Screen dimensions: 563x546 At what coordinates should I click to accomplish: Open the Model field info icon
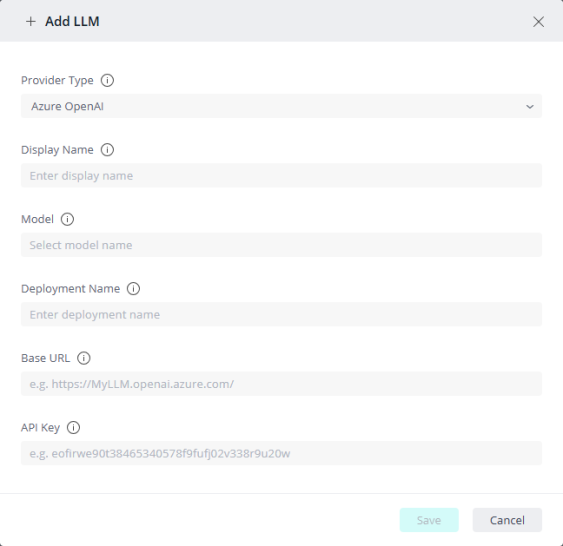tap(67, 219)
